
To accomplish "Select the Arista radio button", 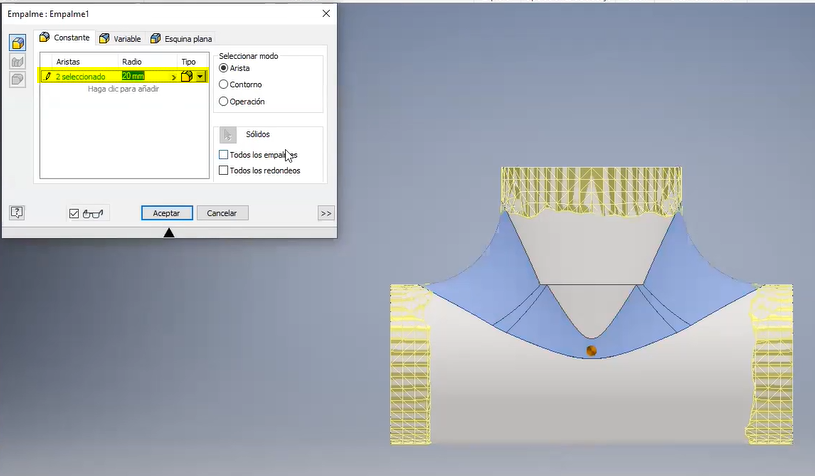I will pos(224,68).
